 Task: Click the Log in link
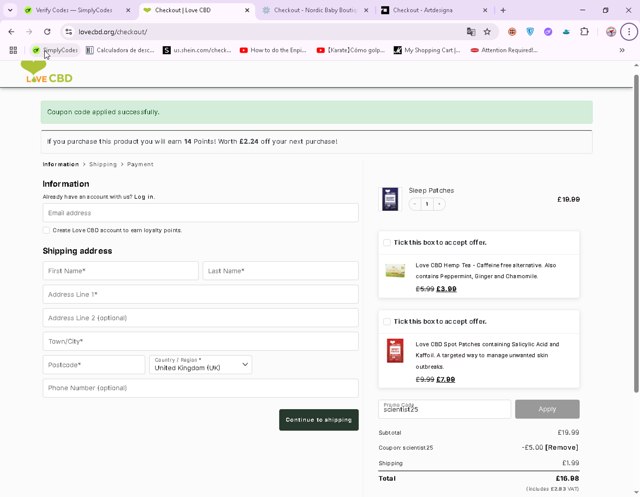click(144, 197)
